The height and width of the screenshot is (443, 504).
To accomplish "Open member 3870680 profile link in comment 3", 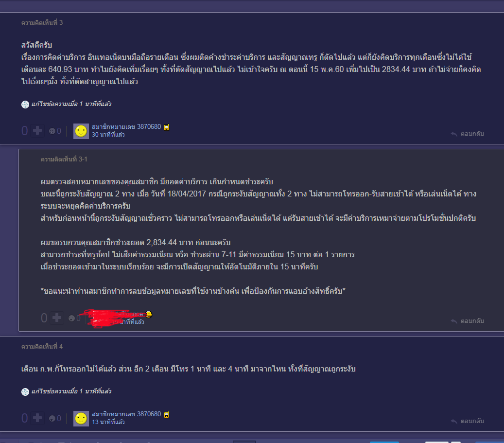I will [126, 127].
